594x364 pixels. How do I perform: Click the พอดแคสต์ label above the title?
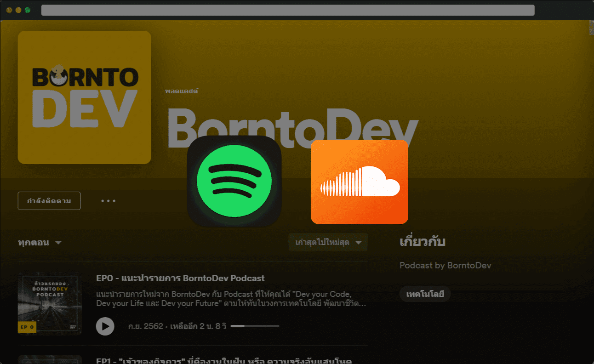tap(182, 91)
